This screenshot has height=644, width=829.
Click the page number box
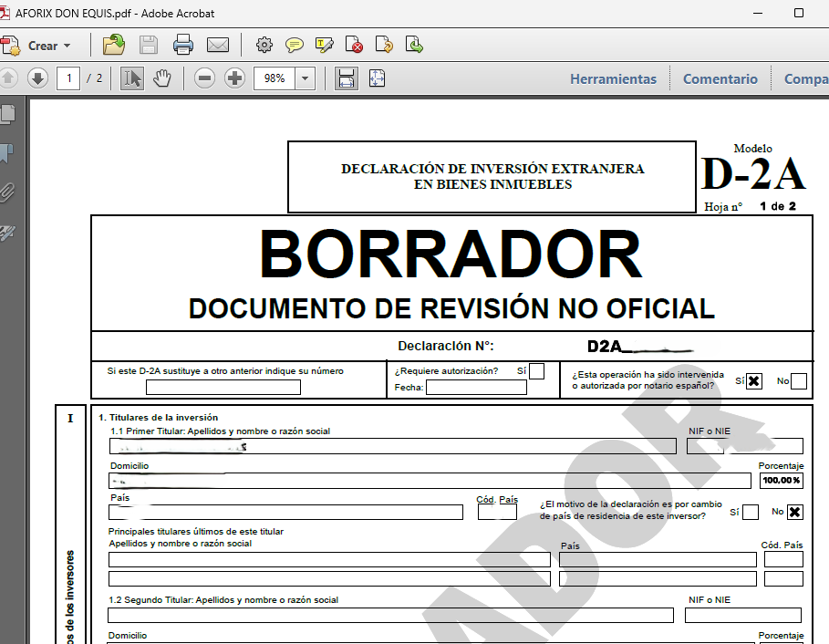[68, 78]
